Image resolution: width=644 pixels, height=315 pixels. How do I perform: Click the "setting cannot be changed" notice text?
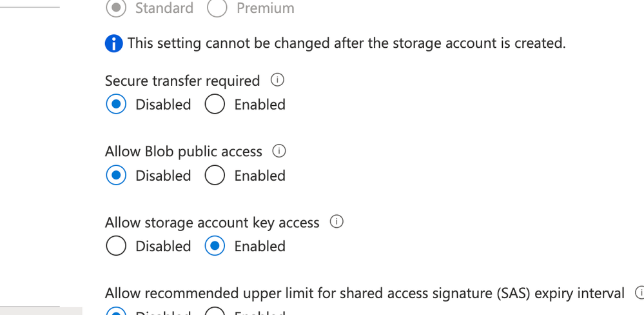[x=346, y=44]
